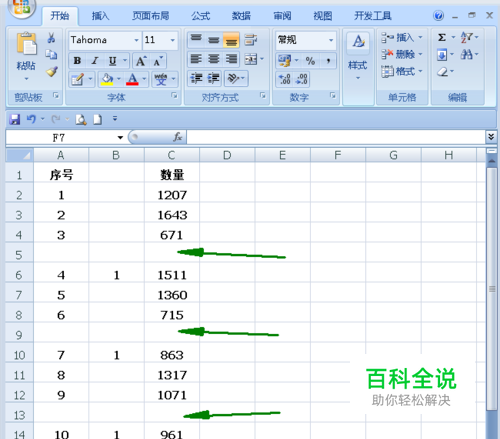Align text right
Screen dimensions: 500x439
pyautogui.click(x=231, y=59)
